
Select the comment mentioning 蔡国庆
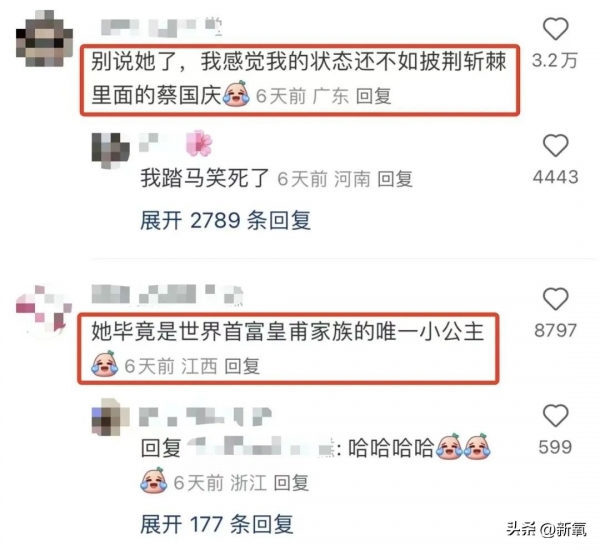(x=300, y=80)
